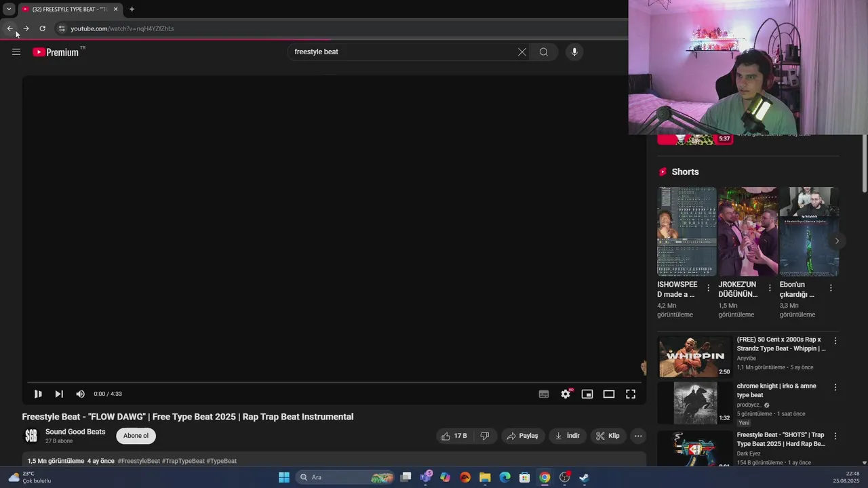Open Microsoft Teams from taskbar

[426, 477]
